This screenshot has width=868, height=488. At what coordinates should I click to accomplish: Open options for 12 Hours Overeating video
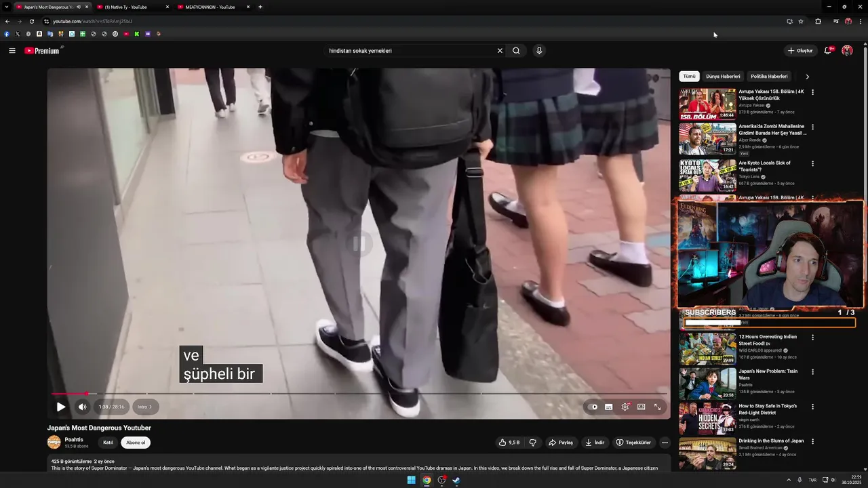pos(812,338)
